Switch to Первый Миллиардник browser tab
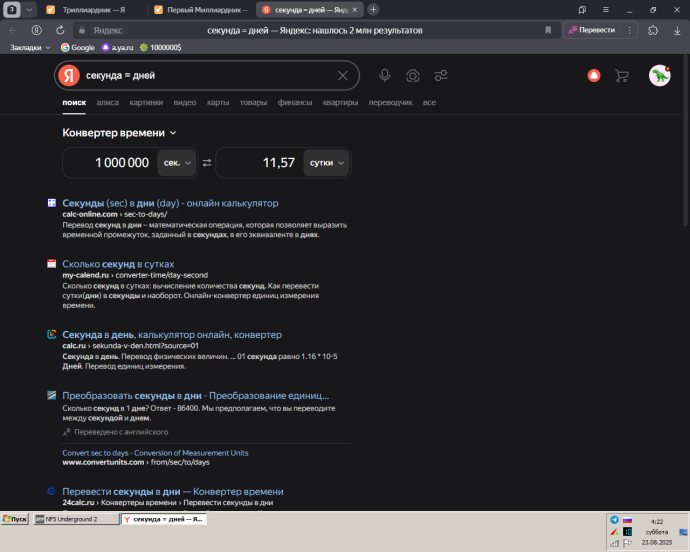Screen dimensions: 690x552 (x=202, y=10)
